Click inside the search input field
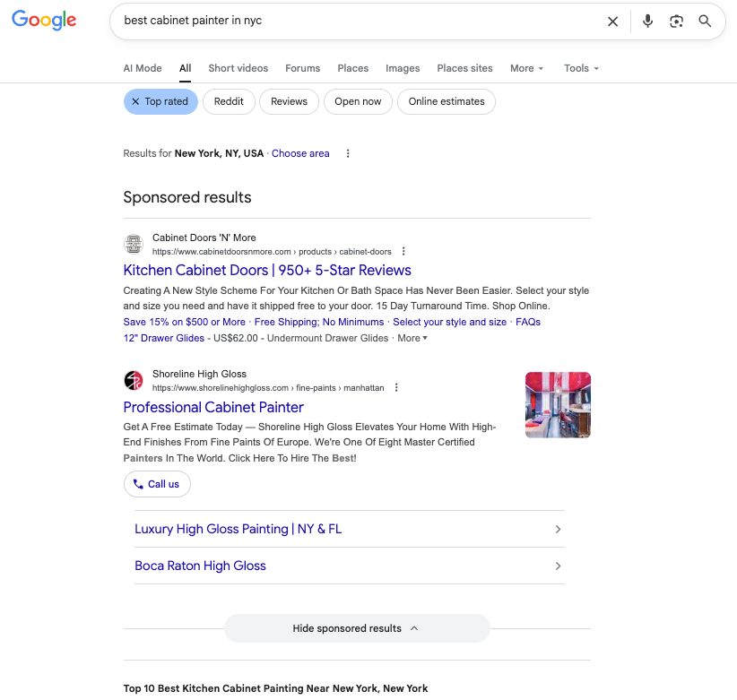This screenshot has height=700, width=737. pyautogui.click(x=359, y=22)
